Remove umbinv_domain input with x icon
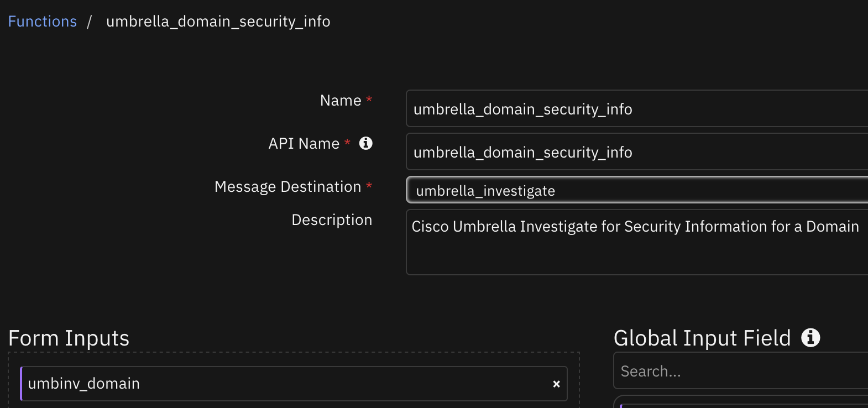 556,384
